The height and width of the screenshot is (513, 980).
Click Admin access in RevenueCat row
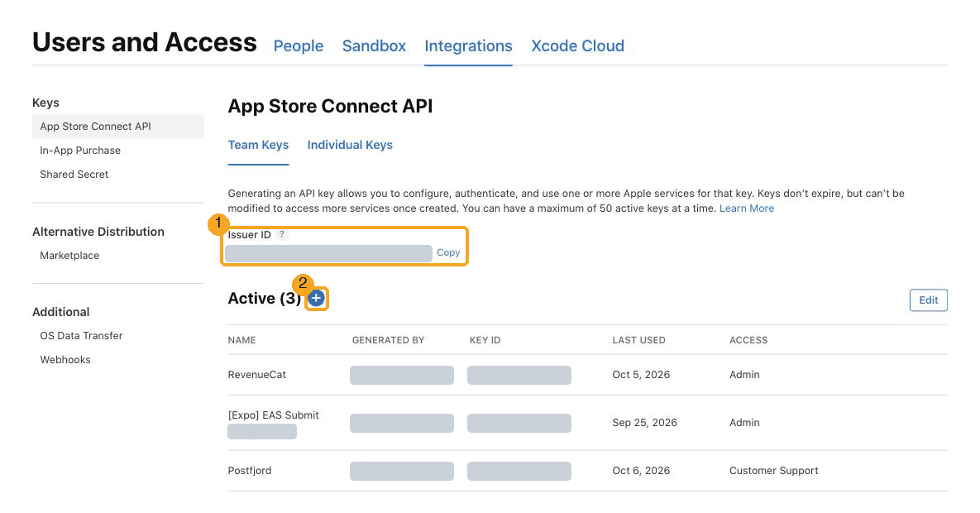(x=744, y=375)
